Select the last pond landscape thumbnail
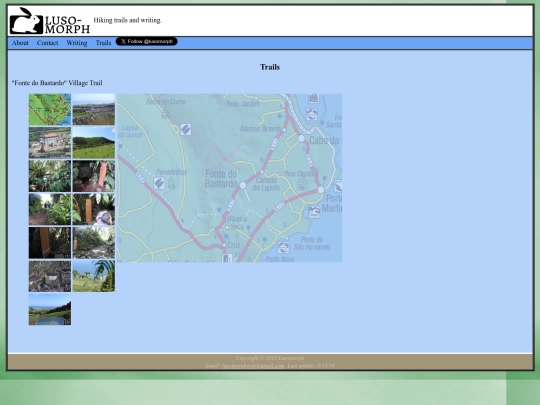Screen dimensions: 540x405 pyautogui.click(x=50, y=309)
